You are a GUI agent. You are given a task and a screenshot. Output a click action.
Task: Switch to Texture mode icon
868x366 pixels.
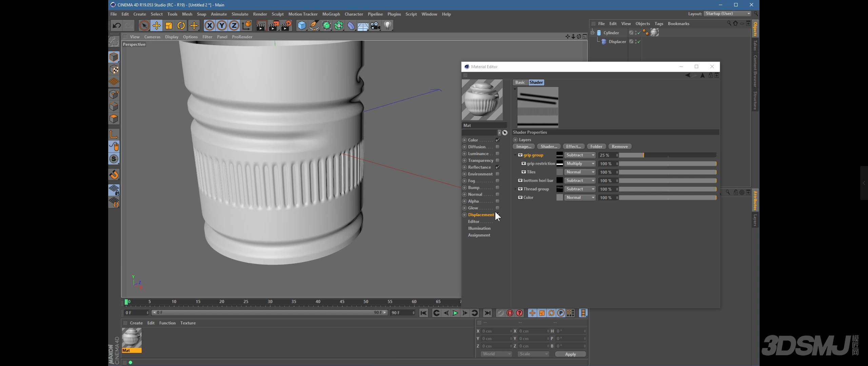point(114,69)
